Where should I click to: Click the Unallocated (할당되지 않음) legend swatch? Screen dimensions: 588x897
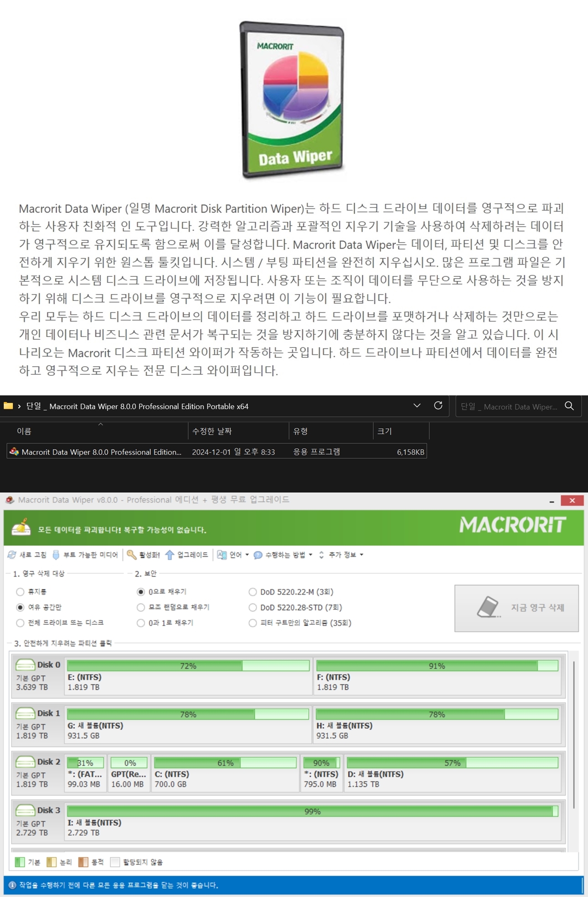click(115, 862)
